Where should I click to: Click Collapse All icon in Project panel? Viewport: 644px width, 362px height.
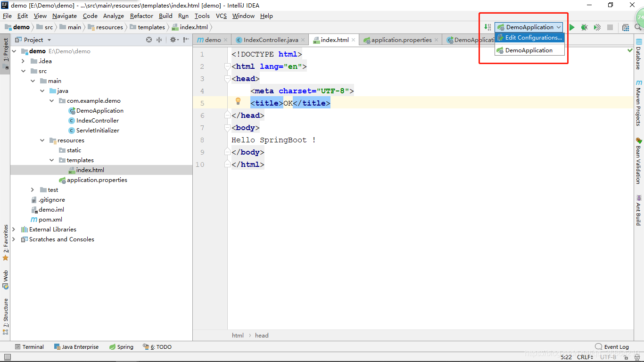point(159,40)
